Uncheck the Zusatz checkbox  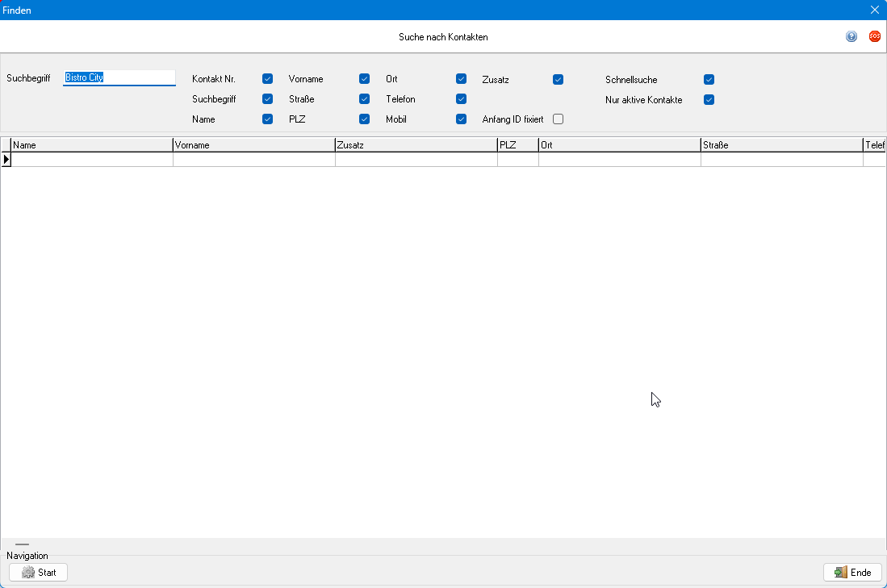point(558,80)
